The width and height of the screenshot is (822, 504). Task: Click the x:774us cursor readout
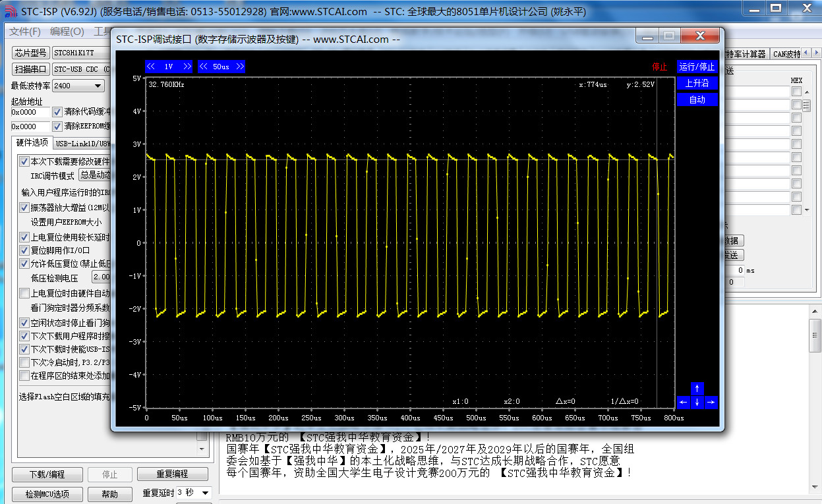pos(593,85)
